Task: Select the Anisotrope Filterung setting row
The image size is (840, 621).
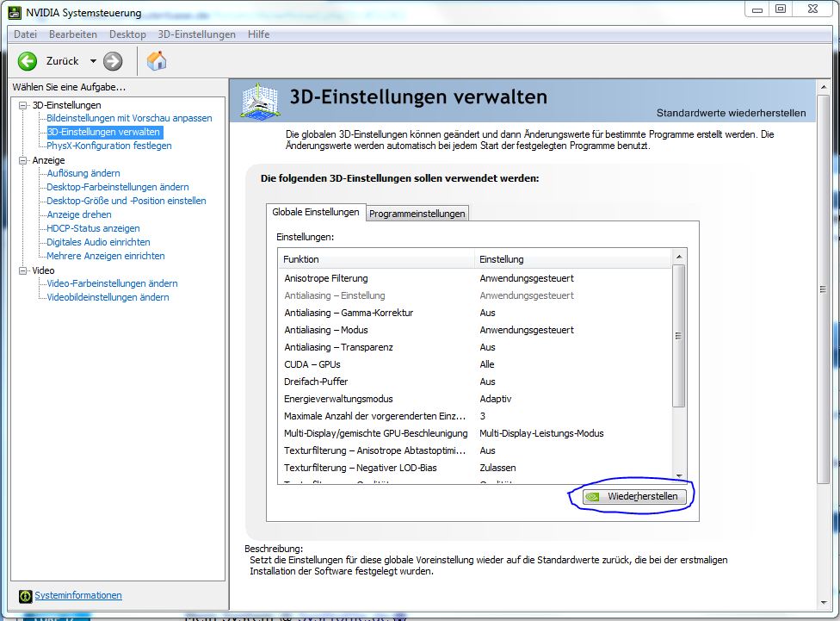Action: (474, 278)
